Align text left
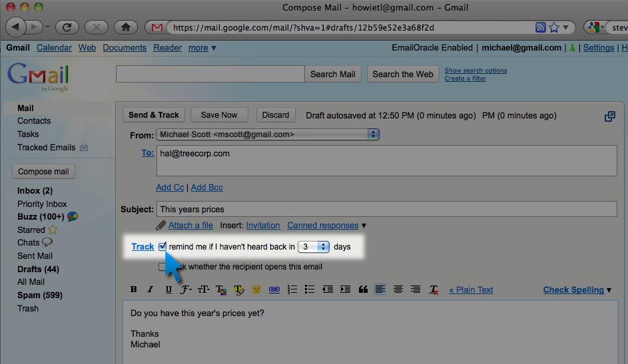This screenshot has height=364, width=628. [380, 289]
